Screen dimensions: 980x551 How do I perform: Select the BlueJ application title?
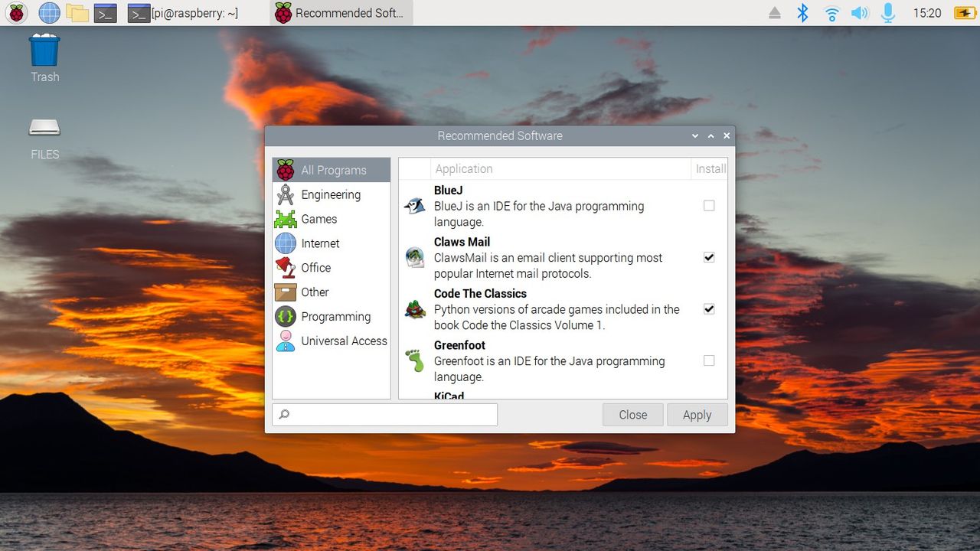click(448, 191)
